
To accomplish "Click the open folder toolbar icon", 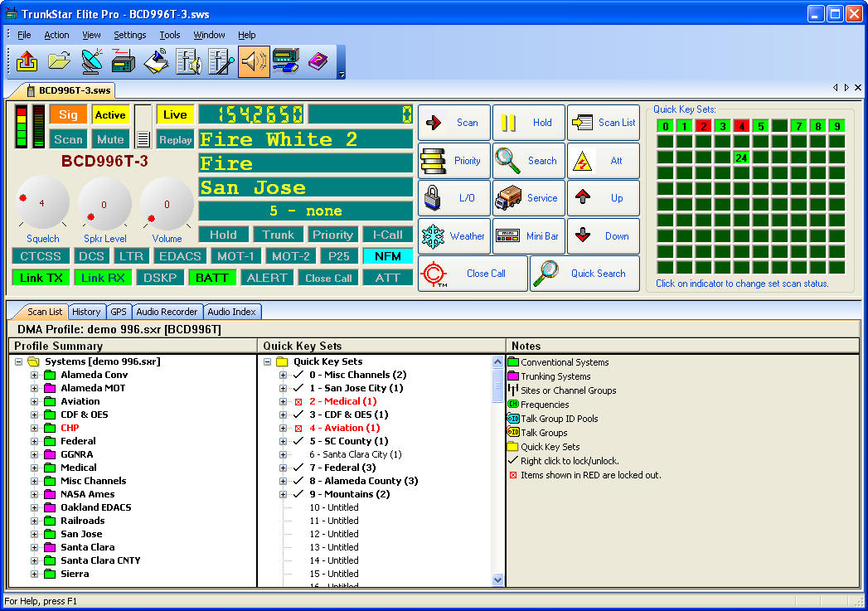I will 59,61.
